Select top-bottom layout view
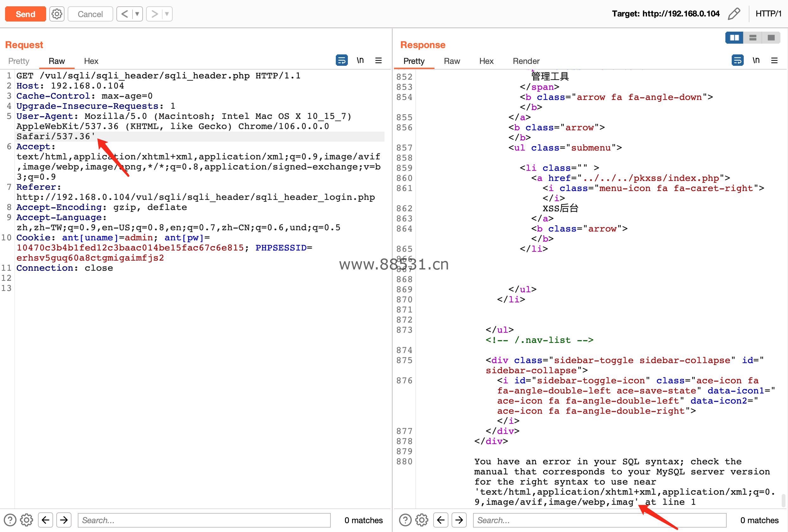The image size is (788, 532). (752, 38)
